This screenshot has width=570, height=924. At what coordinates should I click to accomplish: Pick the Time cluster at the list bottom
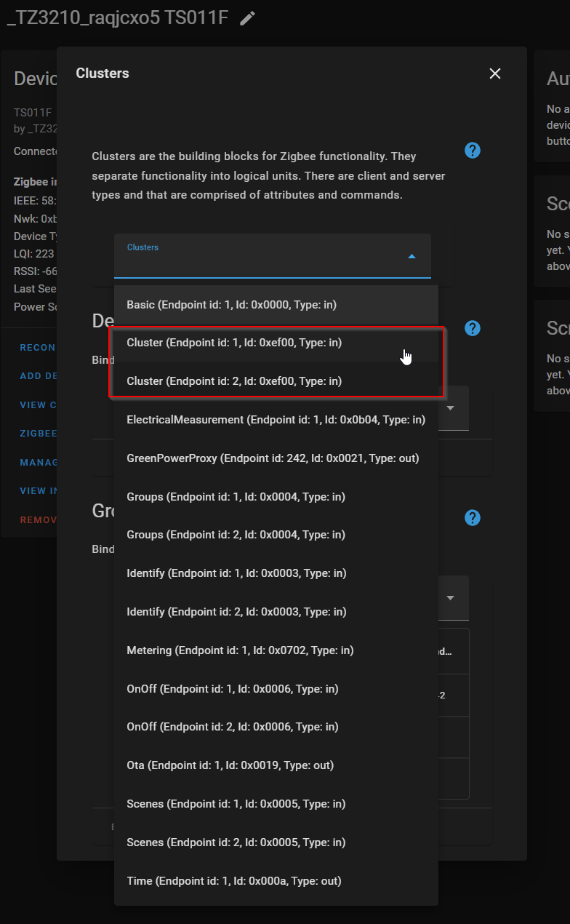(x=233, y=880)
